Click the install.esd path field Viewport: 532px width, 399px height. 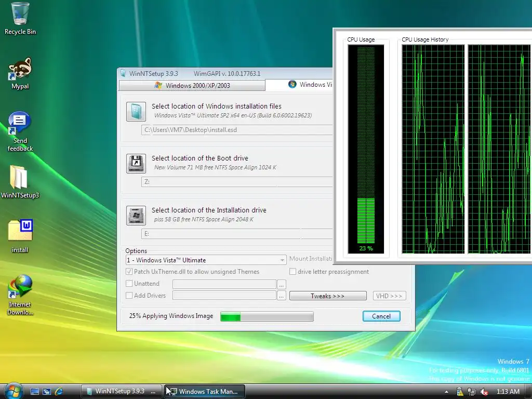237,130
